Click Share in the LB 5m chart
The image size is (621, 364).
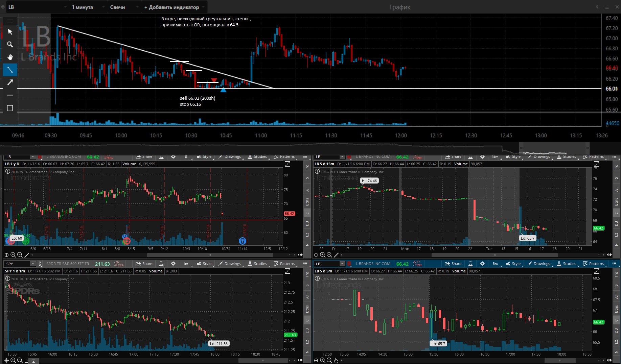click(453, 264)
